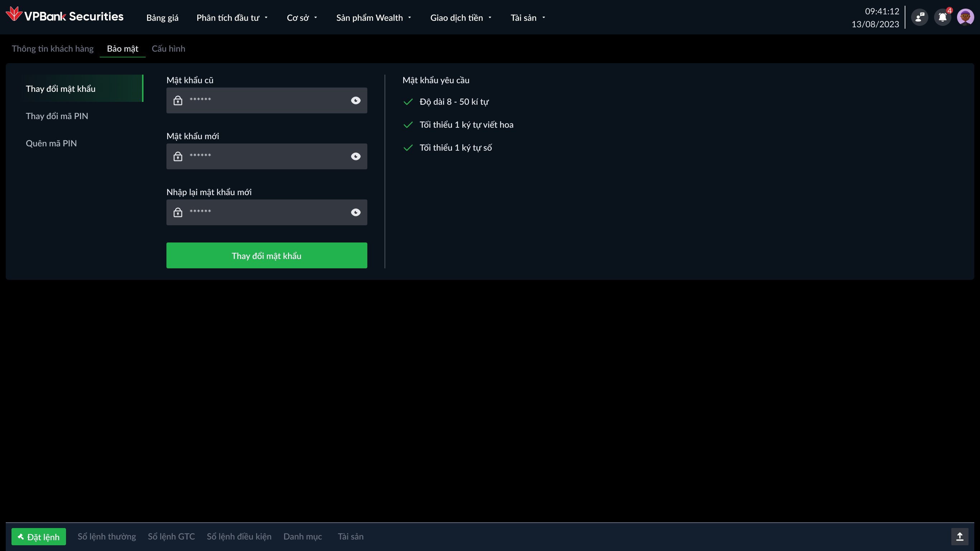980x551 pixels.
Task: Click the Đặt lệnh button
Action: click(38, 537)
